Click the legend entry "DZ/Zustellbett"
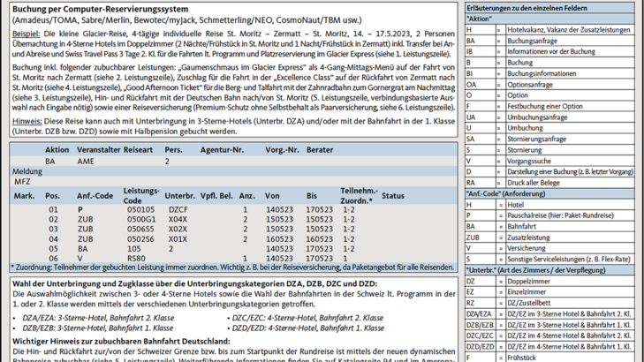Image resolution: width=644 pixels, height=362 pixels. [x=528, y=304]
